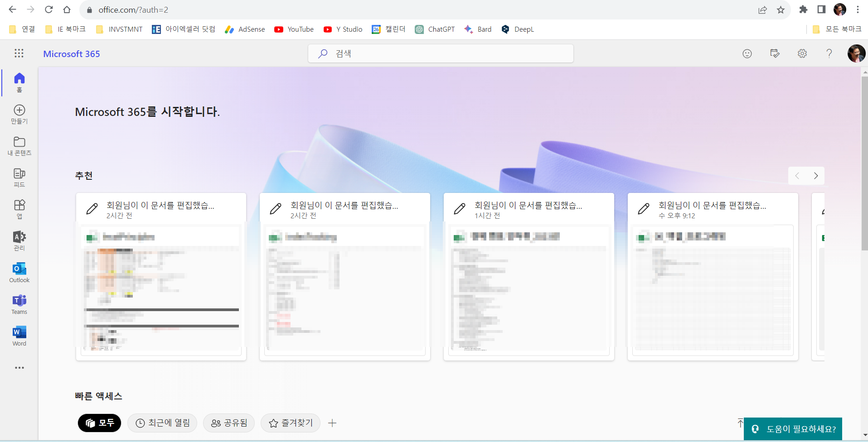Open the help question mark icon

click(829, 53)
